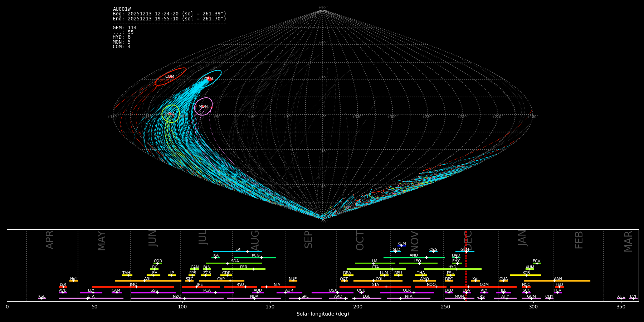Screen dimensions: 644x322
Task: Select the End: 20251213 19:55:10 line
Action: pos(170,19)
